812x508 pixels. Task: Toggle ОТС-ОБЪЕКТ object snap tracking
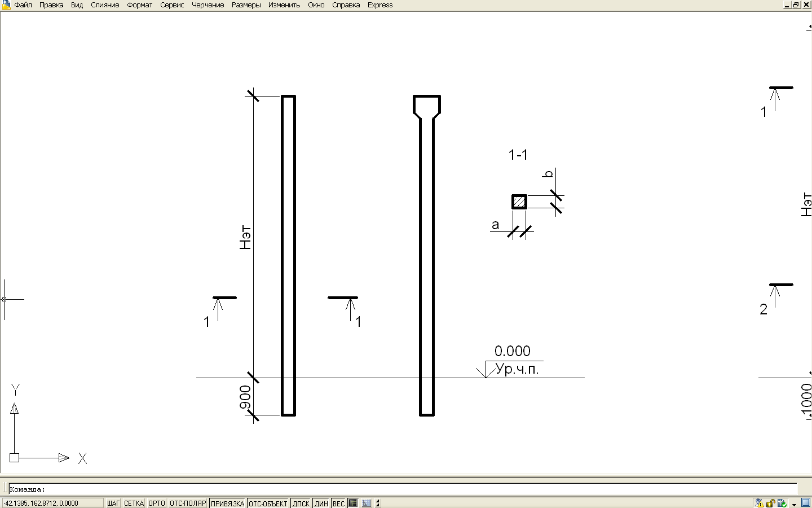[x=268, y=503]
